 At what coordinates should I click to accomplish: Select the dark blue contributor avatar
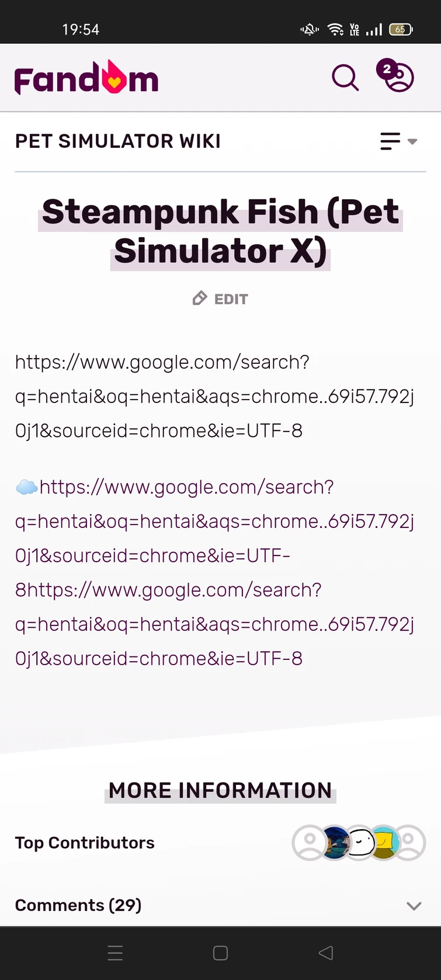(335, 842)
